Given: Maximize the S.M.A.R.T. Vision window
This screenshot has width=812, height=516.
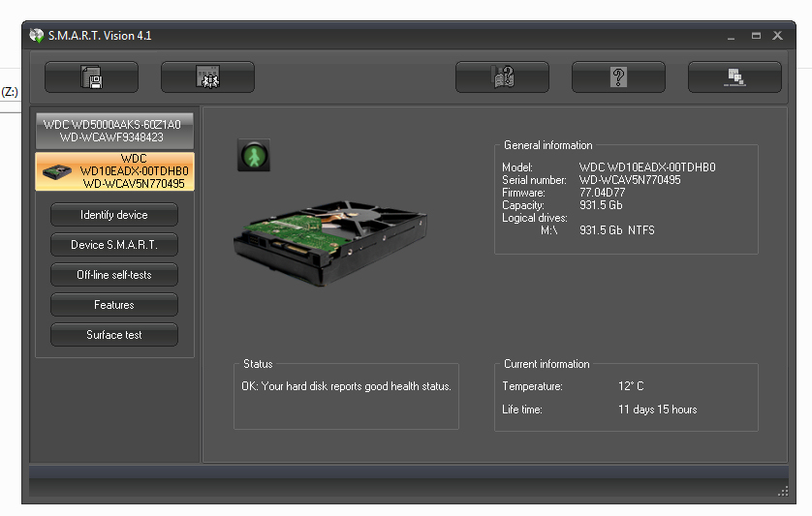Looking at the screenshot, I should coord(756,35).
